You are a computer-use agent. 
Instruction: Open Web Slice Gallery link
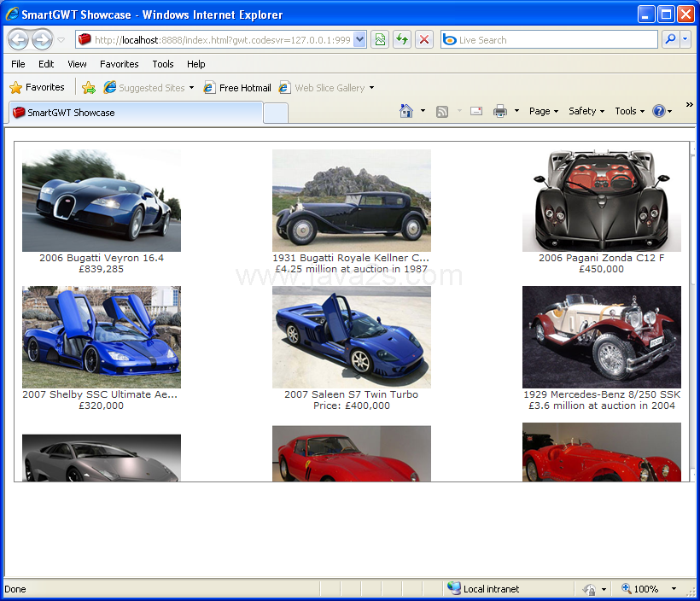[x=322, y=88]
